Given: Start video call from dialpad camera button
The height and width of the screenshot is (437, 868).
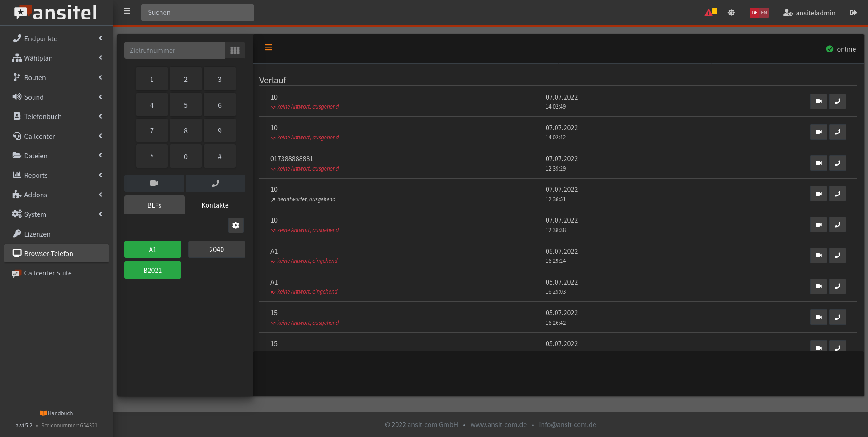Looking at the screenshot, I should tap(154, 183).
